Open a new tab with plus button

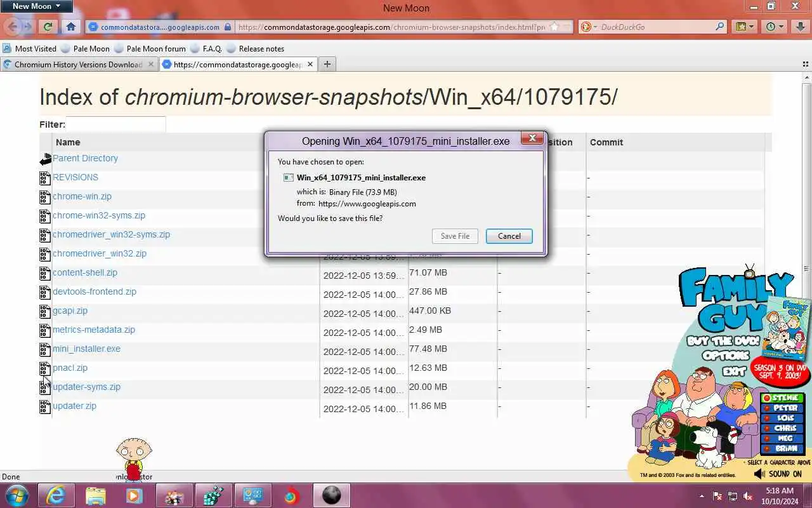click(327, 64)
